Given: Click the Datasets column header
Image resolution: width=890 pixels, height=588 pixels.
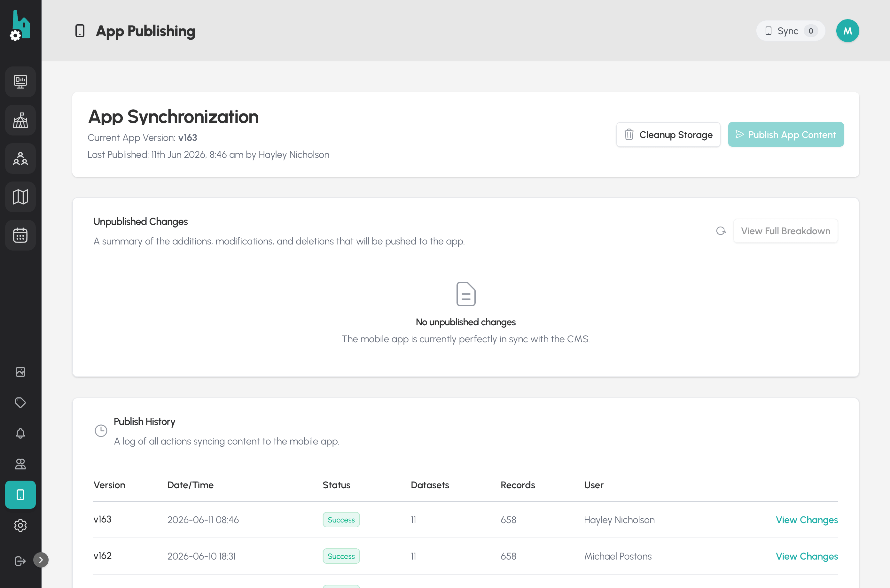Looking at the screenshot, I should tap(430, 485).
